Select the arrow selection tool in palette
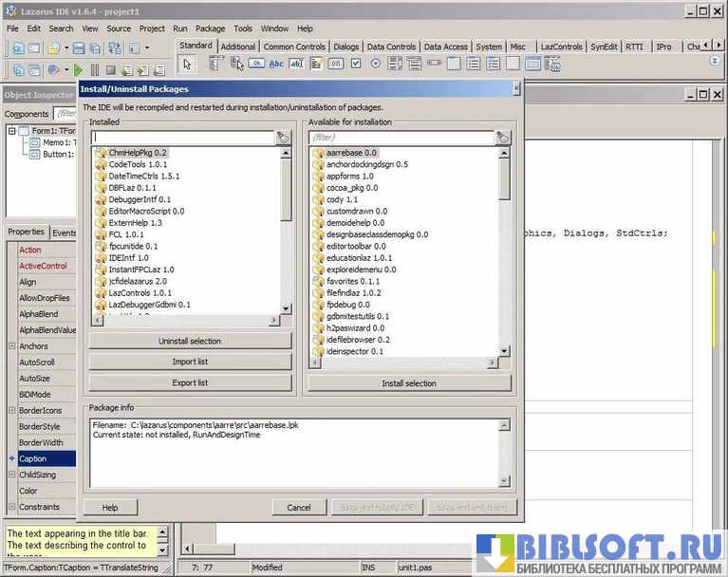The width and height of the screenshot is (728, 577). [188, 64]
